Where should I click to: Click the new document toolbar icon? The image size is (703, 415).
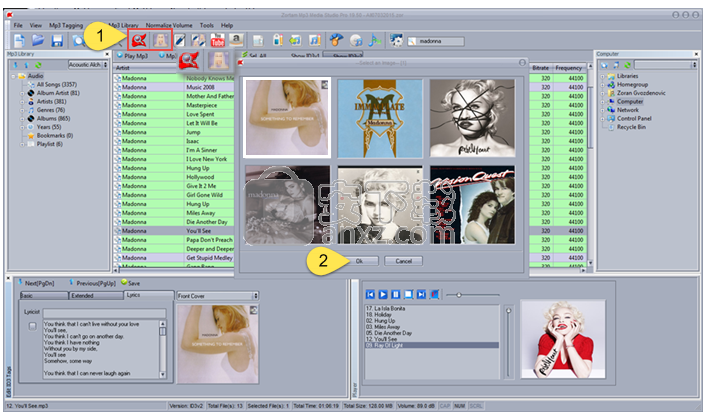click(x=19, y=41)
